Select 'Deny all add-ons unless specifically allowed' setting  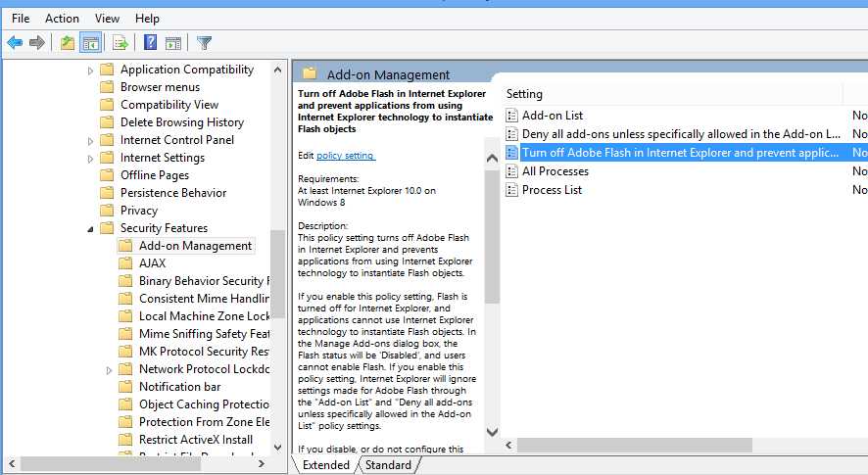point(681,134)
